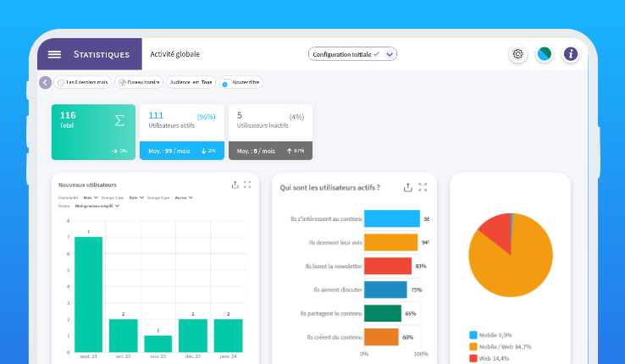
Task: Expand Nouveaux utilisateurs chart to fullscreen
Action: pyautogui.click(x=247, y=185)
